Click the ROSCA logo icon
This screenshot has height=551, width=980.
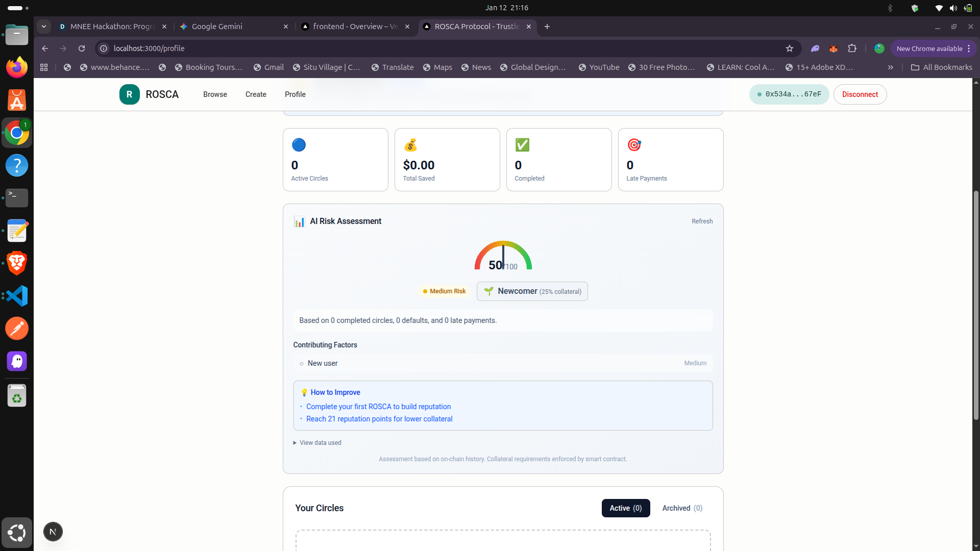[129, 94]
